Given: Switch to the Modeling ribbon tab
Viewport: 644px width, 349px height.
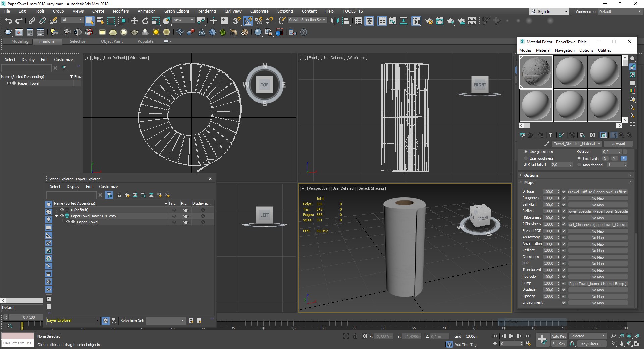Looking at the screenshot, I should 20,41.
